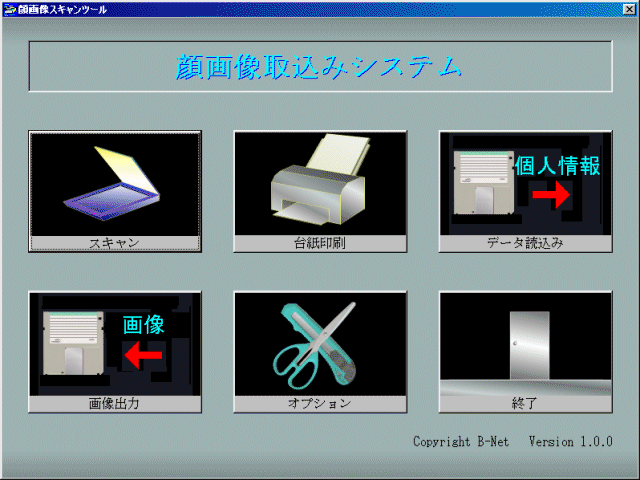Select the 個人情報 text on the tile
Screen dimensions: 640x480
557,165
